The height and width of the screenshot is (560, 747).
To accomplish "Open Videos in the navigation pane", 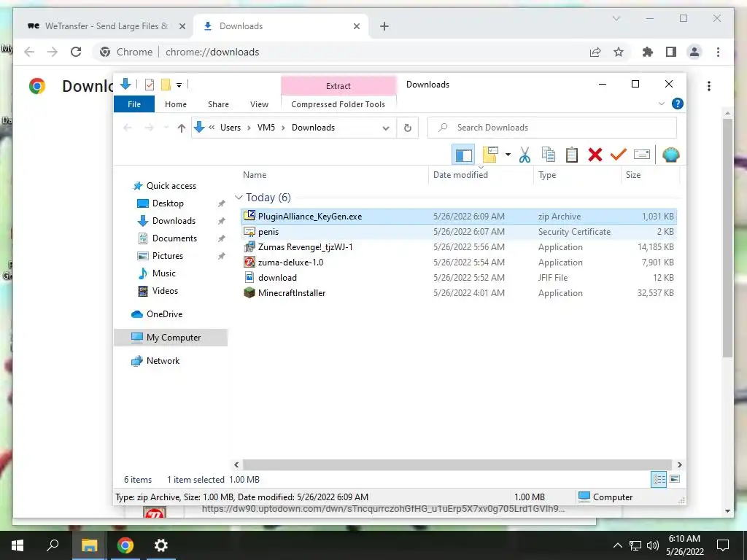I will [165, 291].
